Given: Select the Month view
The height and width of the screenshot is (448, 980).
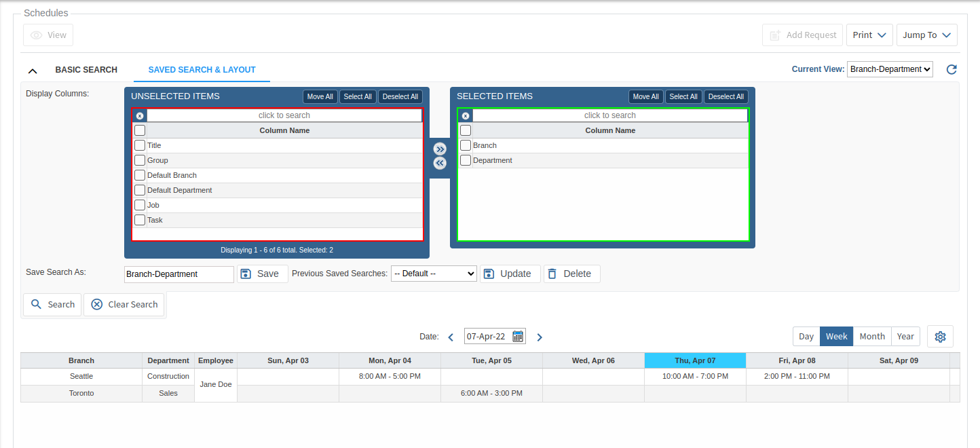Looking at the screenshot, I should [872, 337].
